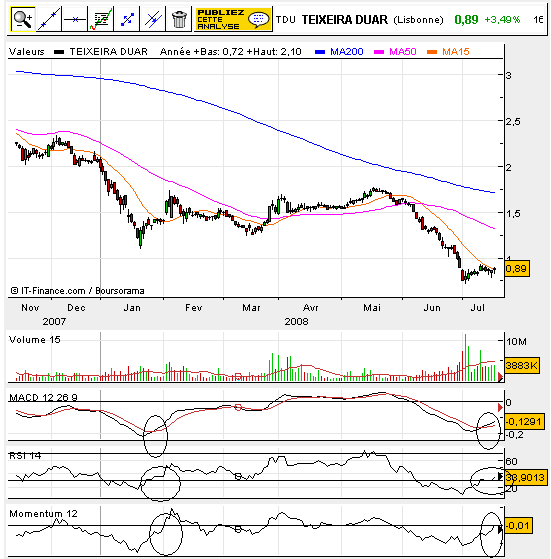Click the Fev label on the time axis
The image size is (551, 559).
coord(194,308)
